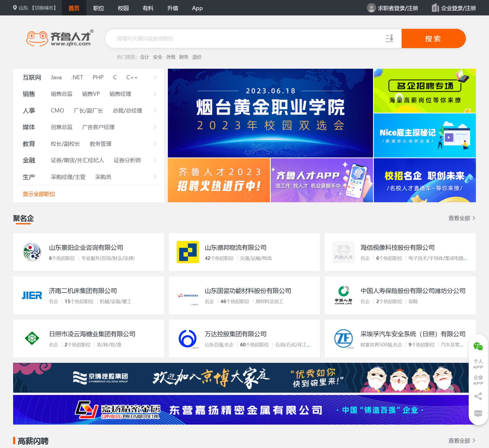Click the 万达控股 blue circular logo

(x=188, y=338)
